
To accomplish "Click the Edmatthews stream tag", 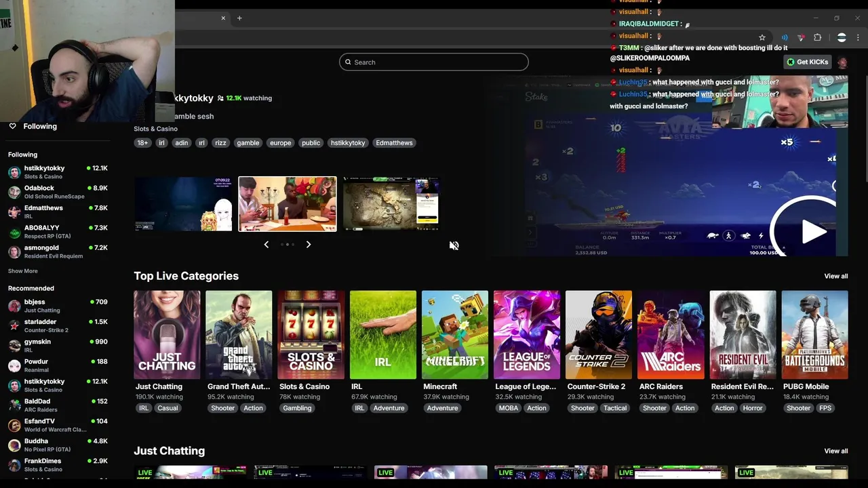I will pyautogui.click(x=394, y=143).
